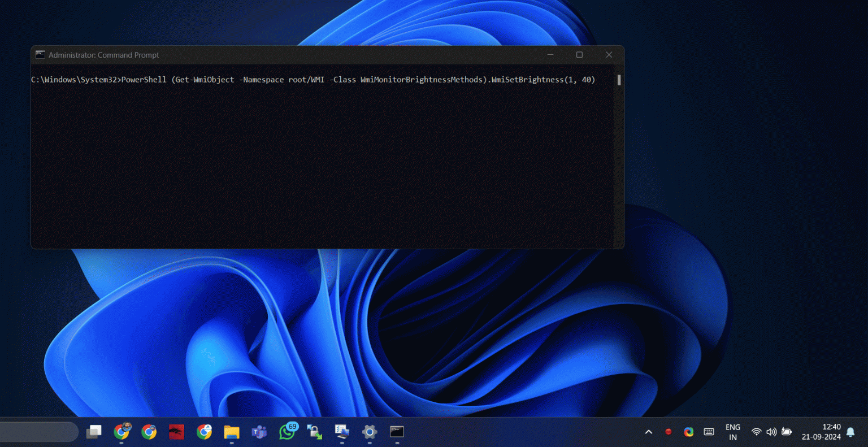Screen dimensions: 868x447
Task: Open File Explorer from the taskbar
Action: [x=231, y=432]
